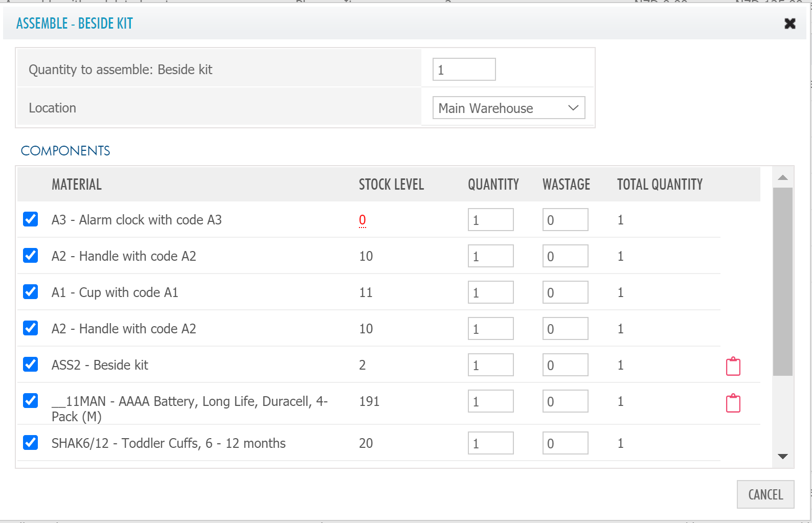Viewport: 812px width, 523px height.
Task: Click wastage field for A1 Cup
Action: (565, 292)
